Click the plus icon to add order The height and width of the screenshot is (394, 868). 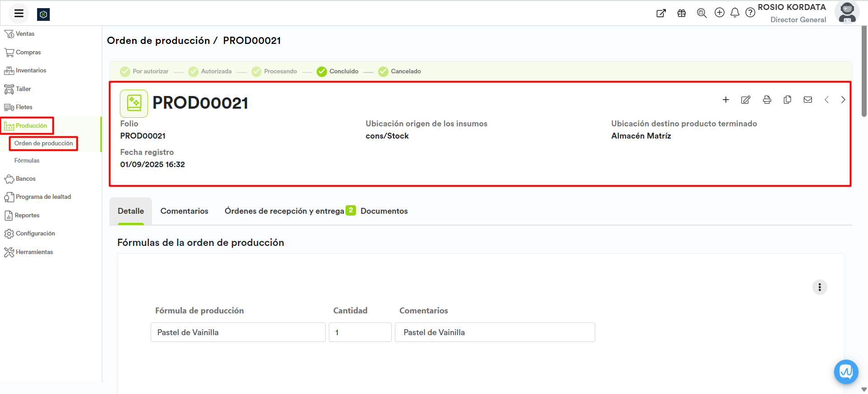point(726,100)
